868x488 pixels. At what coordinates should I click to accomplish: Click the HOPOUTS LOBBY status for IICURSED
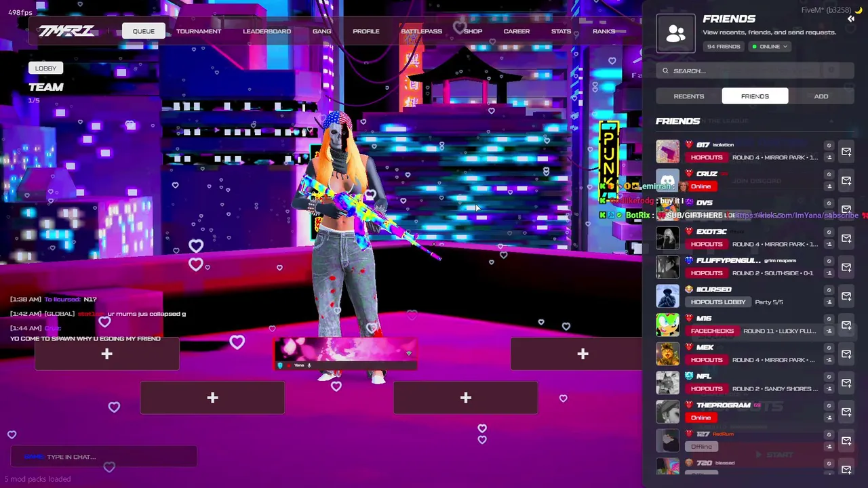point(718,302)
